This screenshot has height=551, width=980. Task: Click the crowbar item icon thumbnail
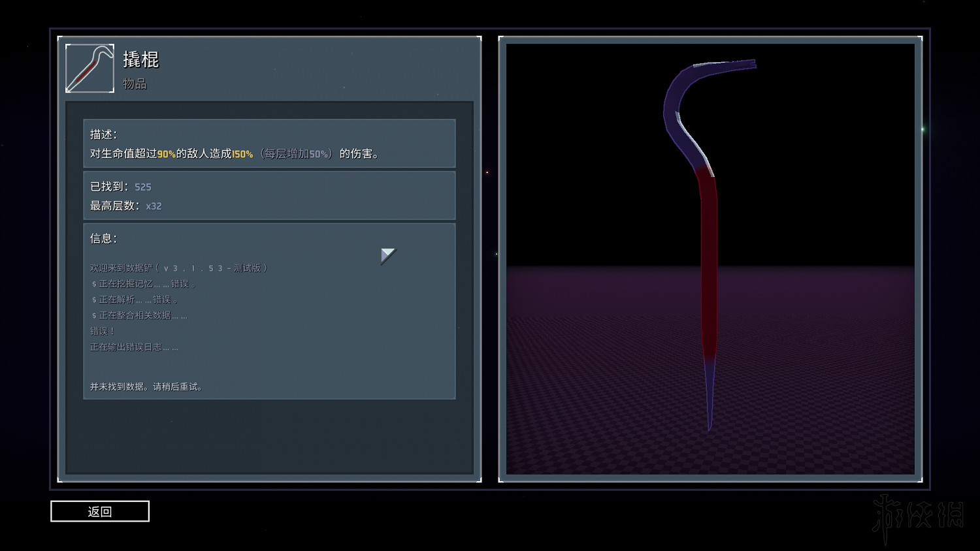point(90,69)
